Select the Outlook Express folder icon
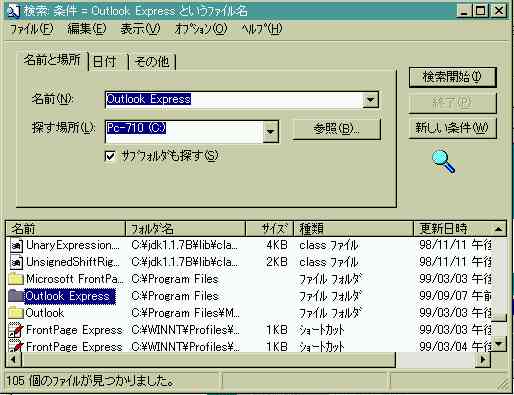The height and width of the screenshot is (395, 514). click(x=16, y=296)
